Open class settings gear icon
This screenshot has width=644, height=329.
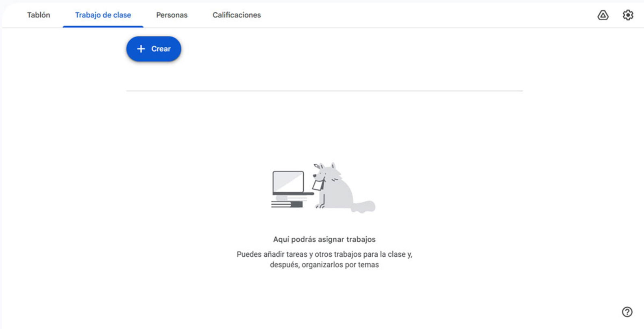coord(628,15)
